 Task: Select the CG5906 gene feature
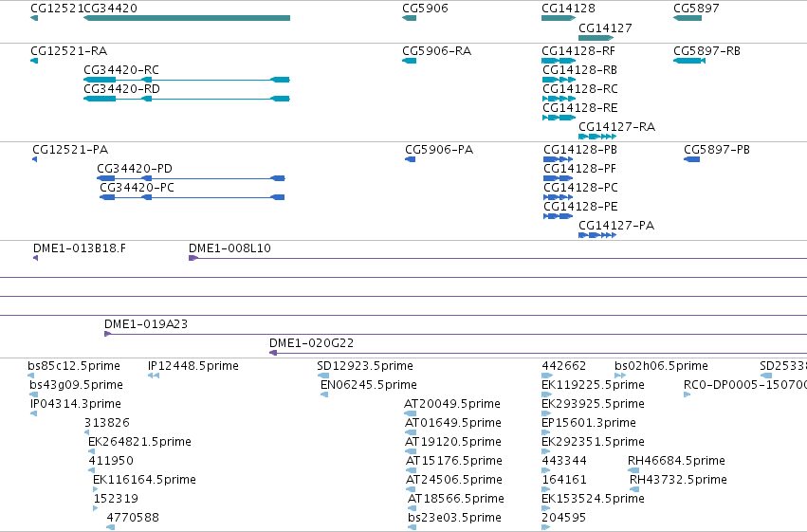tap(409, 18)
